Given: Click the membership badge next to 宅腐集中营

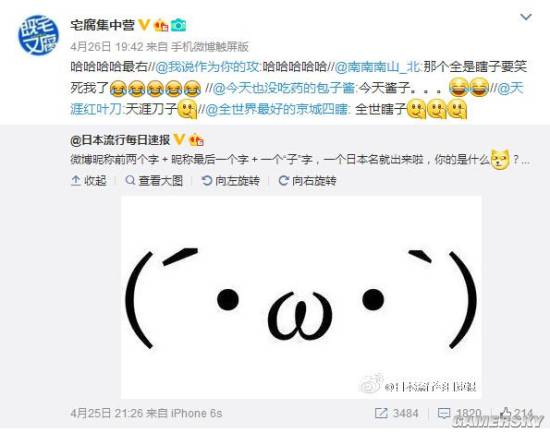Looking at the screenshot, I should tap(162, 25).
